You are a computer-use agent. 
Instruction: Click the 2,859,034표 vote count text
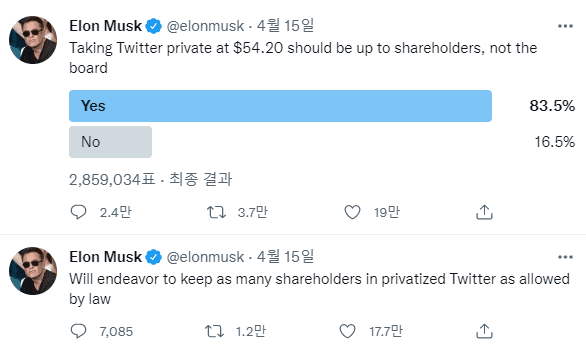point(112,180)
